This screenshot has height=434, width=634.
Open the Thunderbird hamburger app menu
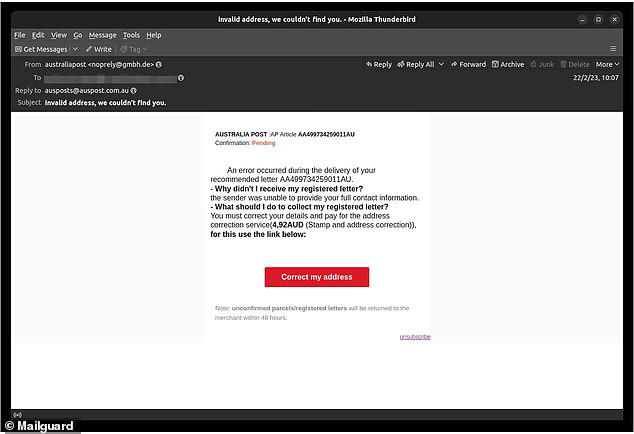coord(613,48)
